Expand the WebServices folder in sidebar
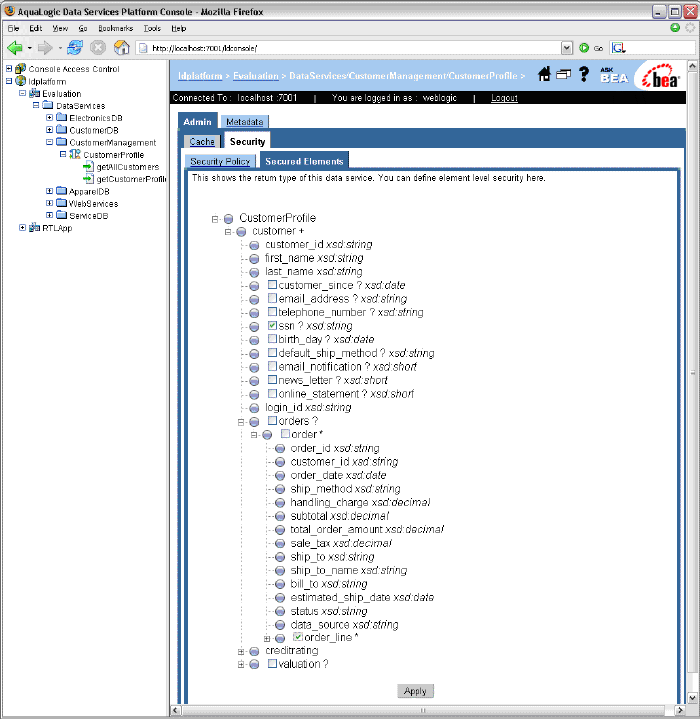The image size is (700, 719). (x=50, y=203)
